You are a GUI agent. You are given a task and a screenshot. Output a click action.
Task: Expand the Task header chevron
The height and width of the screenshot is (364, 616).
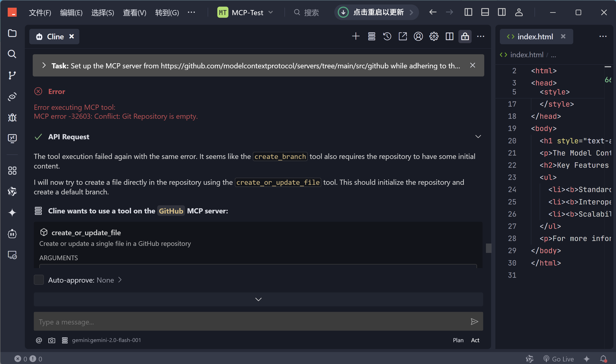click(44, 65)
